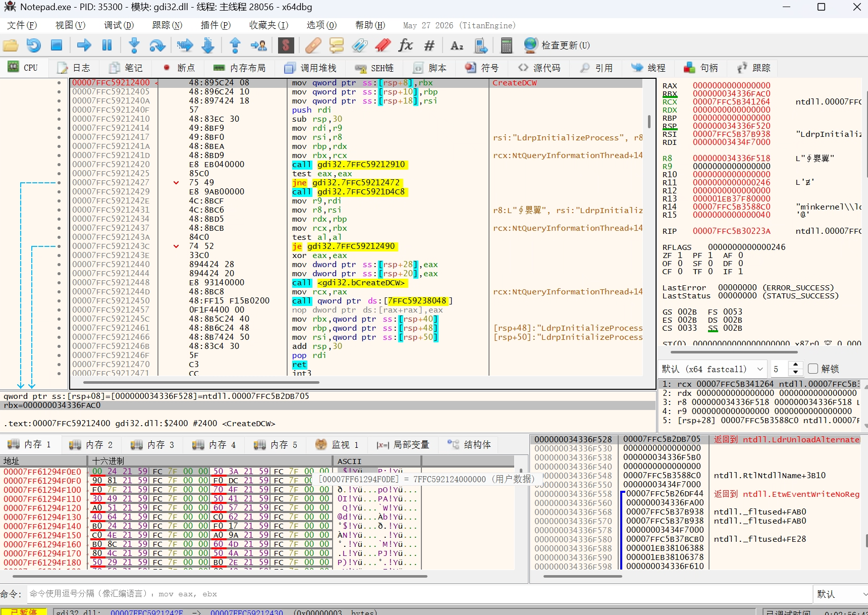The height and width of the screenshot is (615, 868).
Task: Click the Scylla S icon
Action: (x=286, y=45)
